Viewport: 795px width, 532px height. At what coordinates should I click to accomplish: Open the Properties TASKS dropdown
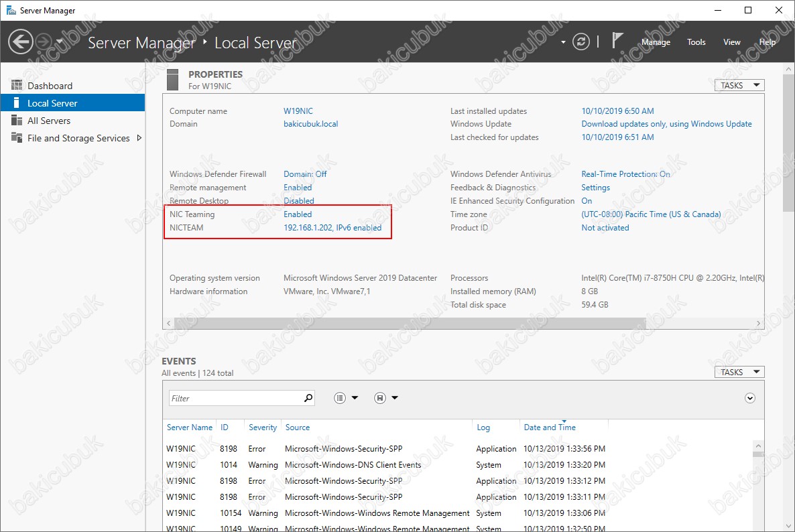[739, 85]
